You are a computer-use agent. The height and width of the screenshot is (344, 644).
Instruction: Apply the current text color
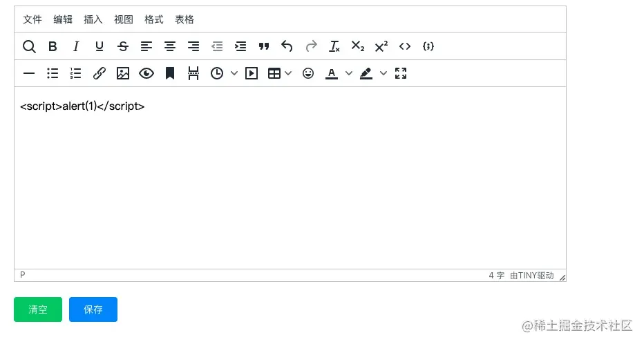pos(332,73)
